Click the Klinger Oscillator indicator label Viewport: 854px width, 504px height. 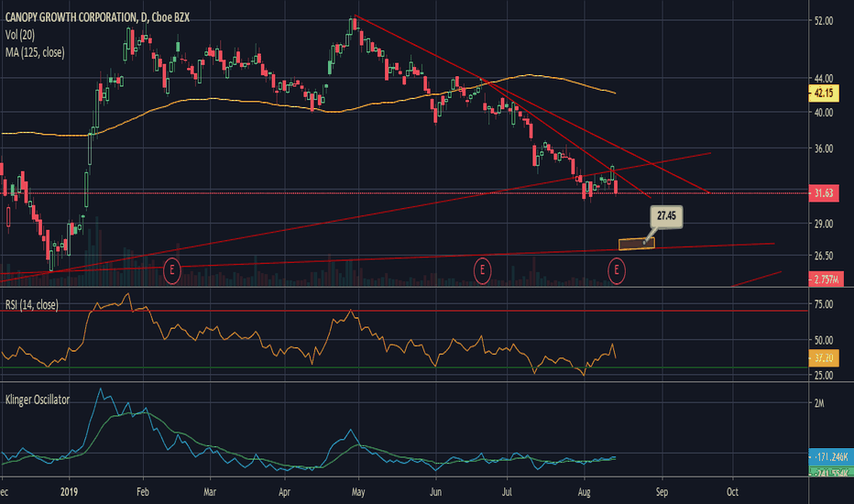click(38, 400)
